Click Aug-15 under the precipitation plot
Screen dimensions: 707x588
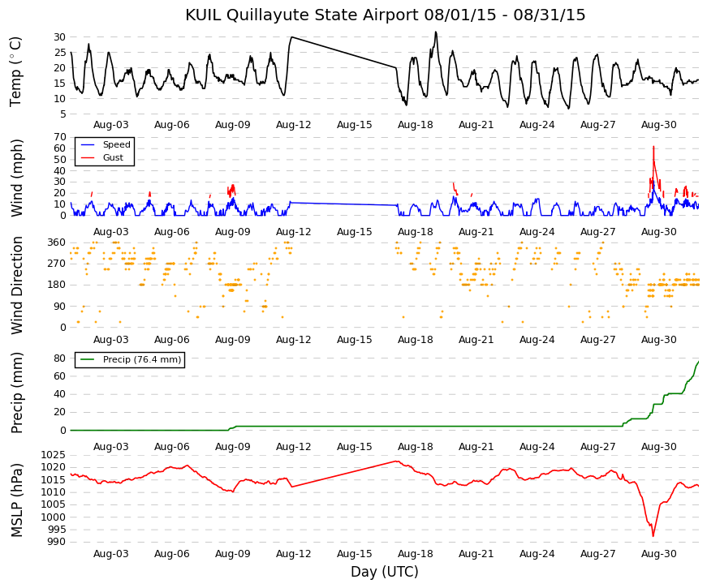point(355,447)
